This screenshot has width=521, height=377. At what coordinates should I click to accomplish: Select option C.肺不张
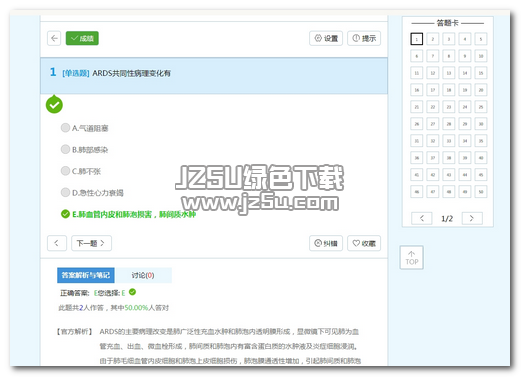[81, 171]
